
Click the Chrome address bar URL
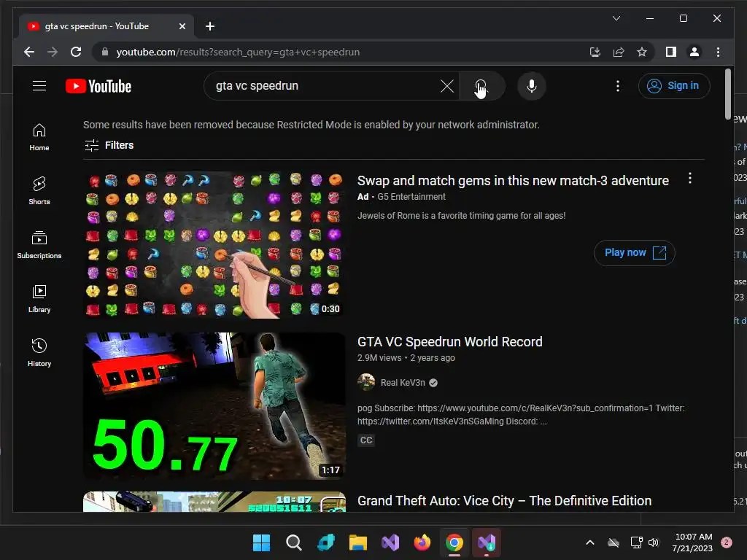(238, 52)
